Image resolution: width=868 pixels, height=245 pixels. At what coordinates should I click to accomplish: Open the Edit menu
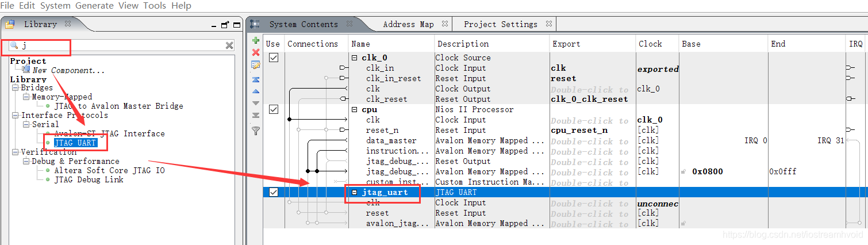(x=27, y=6)
